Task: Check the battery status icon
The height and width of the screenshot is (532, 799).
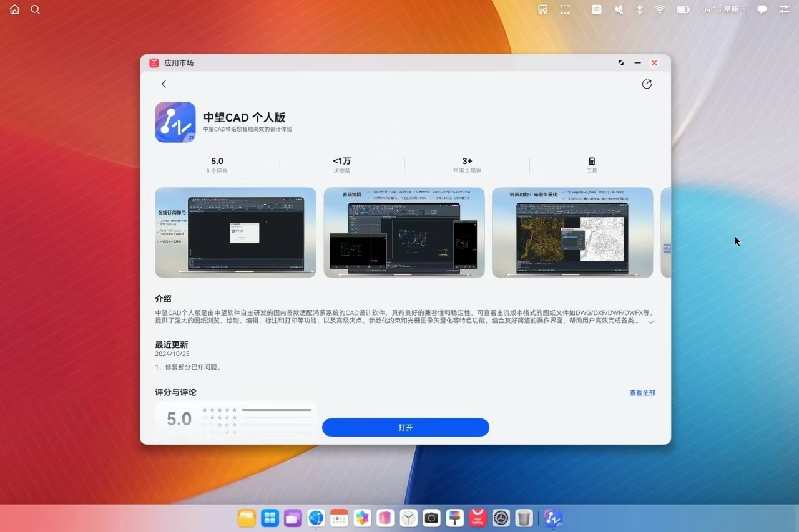Action: tap(683, 9)
